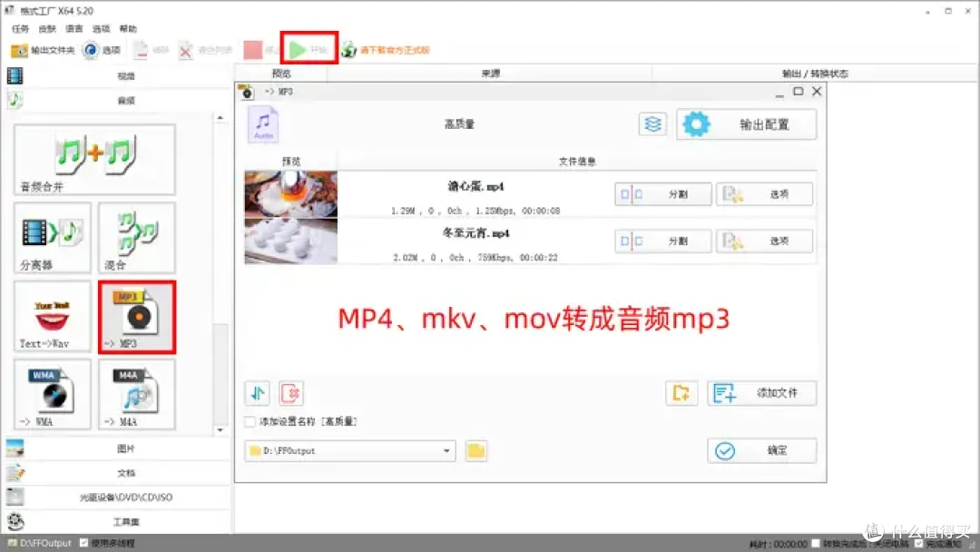Viewport: 980px width, 552px height.
Task: Select the 冬至元宵.mp4 video thumbnail
Action: tap(290, 241)
